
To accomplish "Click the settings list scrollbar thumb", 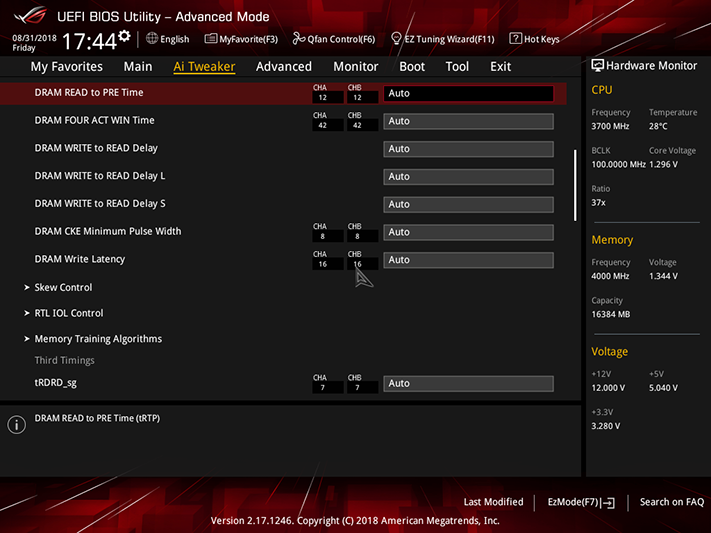I will (575, 185).
